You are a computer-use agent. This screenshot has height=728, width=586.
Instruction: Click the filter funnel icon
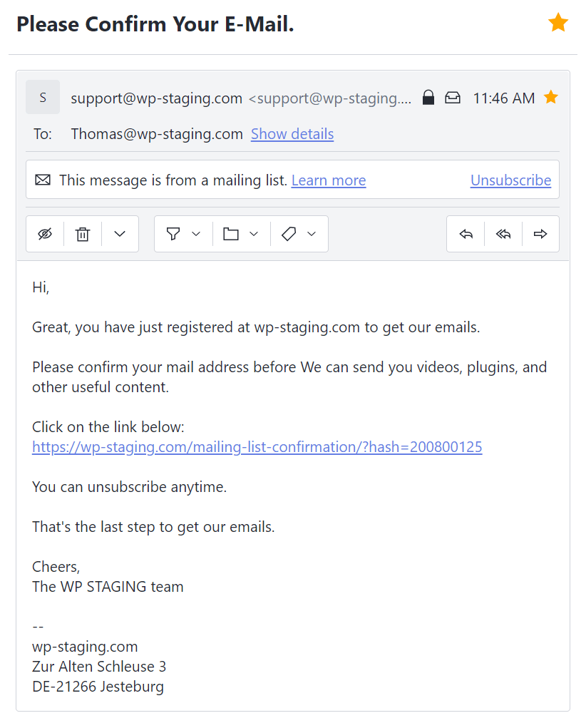point(173,234)
